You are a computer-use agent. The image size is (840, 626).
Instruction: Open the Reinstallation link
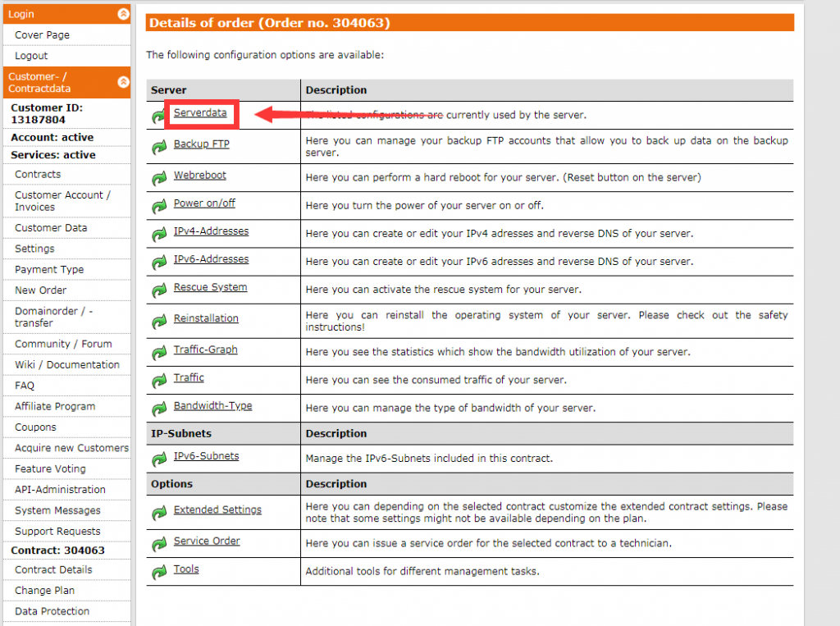click(x=206, y=318)
